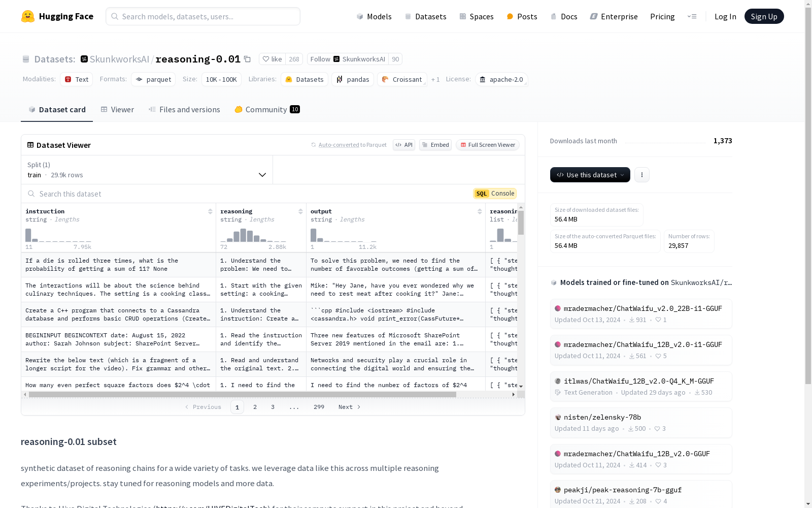Viewport: 812px width, 508px height.
Task: Click the magnifier icon in dataset search
Action: [x=31, y=194]
